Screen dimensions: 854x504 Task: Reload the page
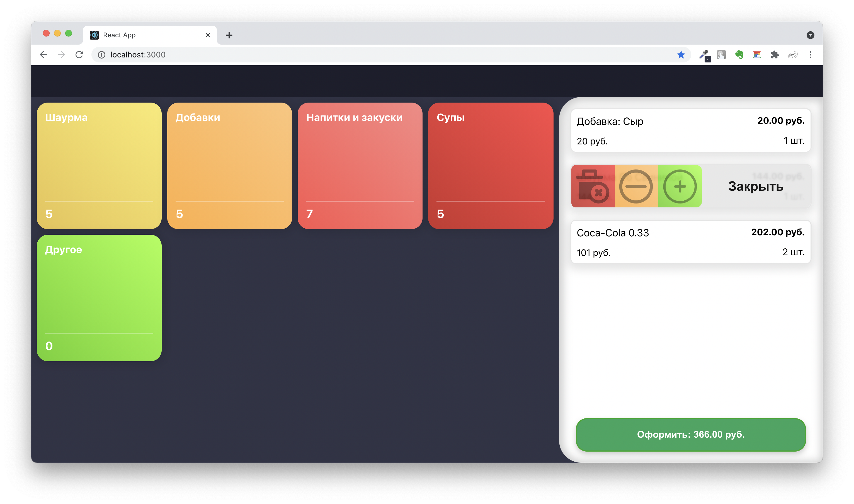tap(79, 55)
